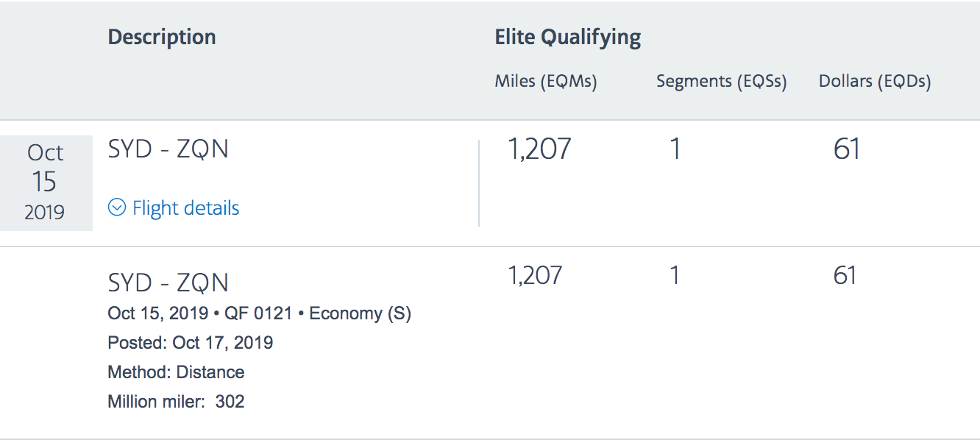The width and height of the screenshot is (980, 440).
Task: Click the Segments (EQSs) column label
Action: 722,82
